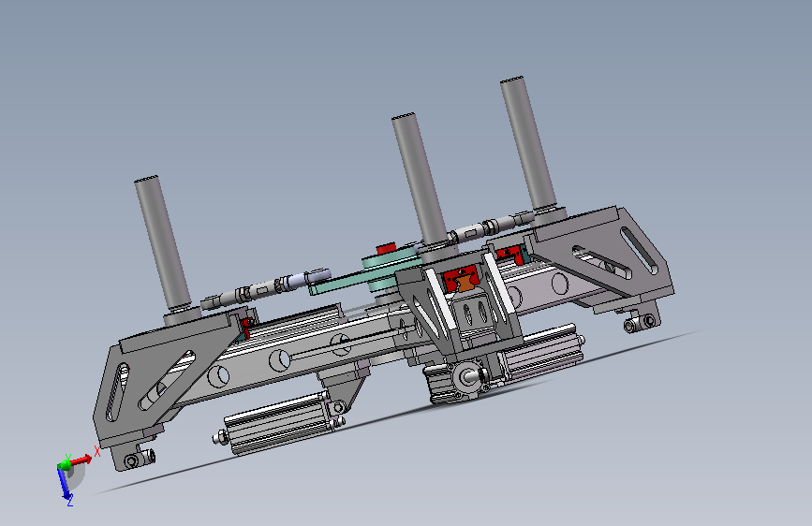Select the lower-left pneumatic cylinder body
This screenshot has width=812, height=526.
[278, 423]
